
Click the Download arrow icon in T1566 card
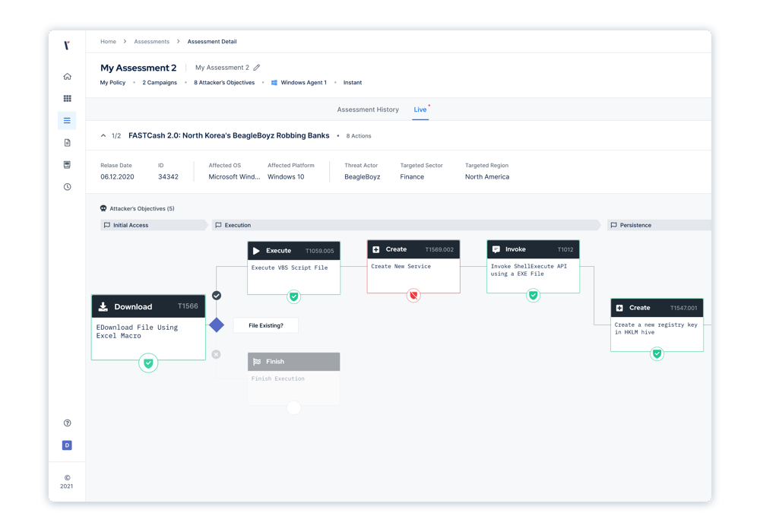(103, 307)
